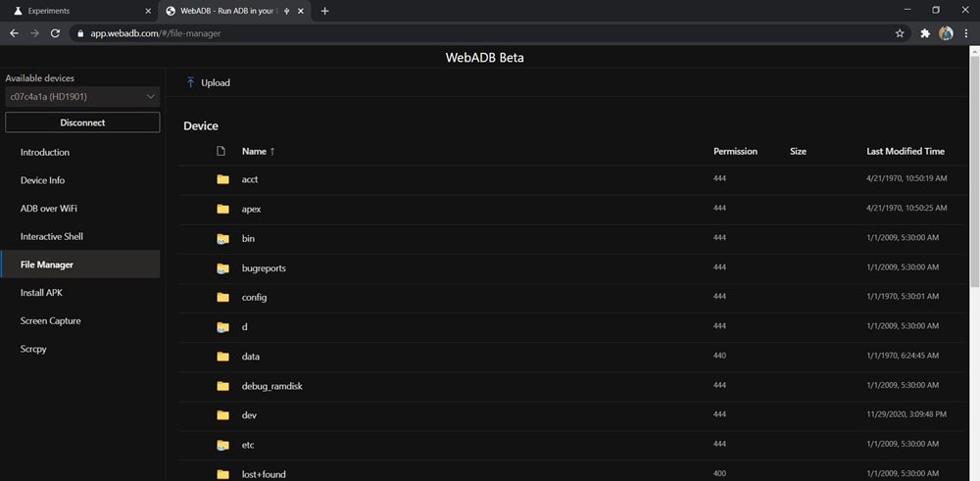The image size is (980, 481).
Task: Click the debug_ramdisk folder icon
Action: pyautogui.click(x=223, y=386)
